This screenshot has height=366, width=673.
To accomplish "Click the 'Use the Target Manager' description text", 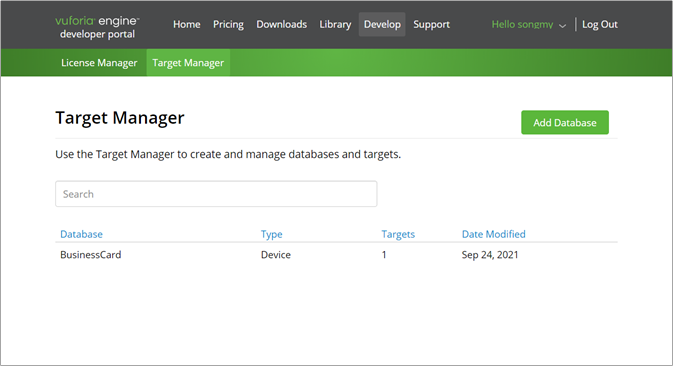I will pyautogui.click(x=228, y=154).
